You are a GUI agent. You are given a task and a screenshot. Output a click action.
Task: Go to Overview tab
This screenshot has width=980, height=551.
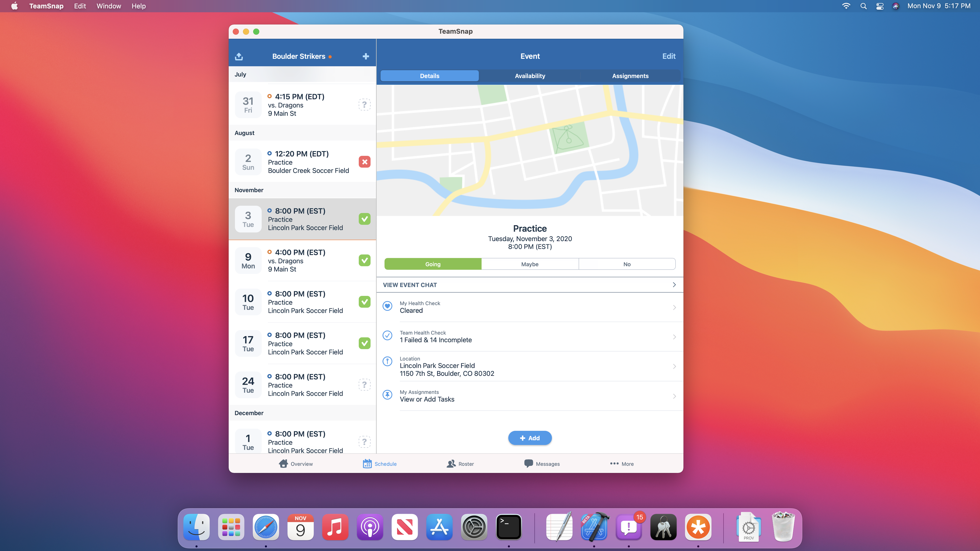coord(296,464)
